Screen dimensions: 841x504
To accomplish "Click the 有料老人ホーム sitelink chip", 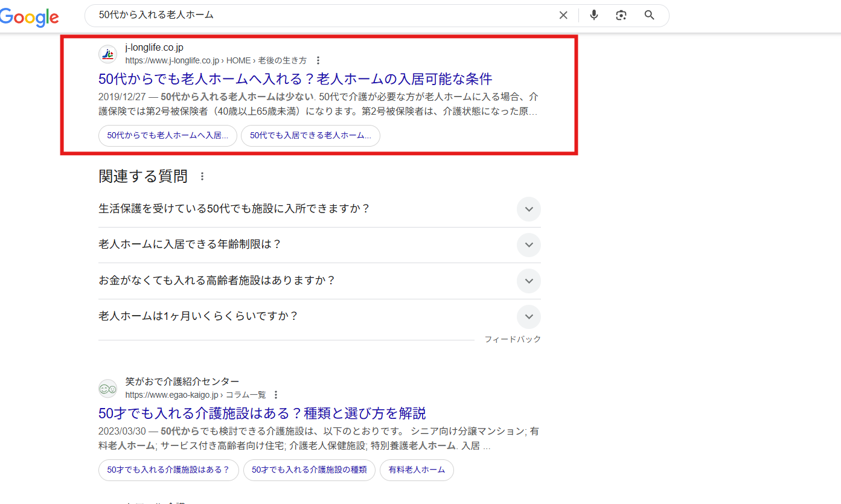I will (417, 470).
